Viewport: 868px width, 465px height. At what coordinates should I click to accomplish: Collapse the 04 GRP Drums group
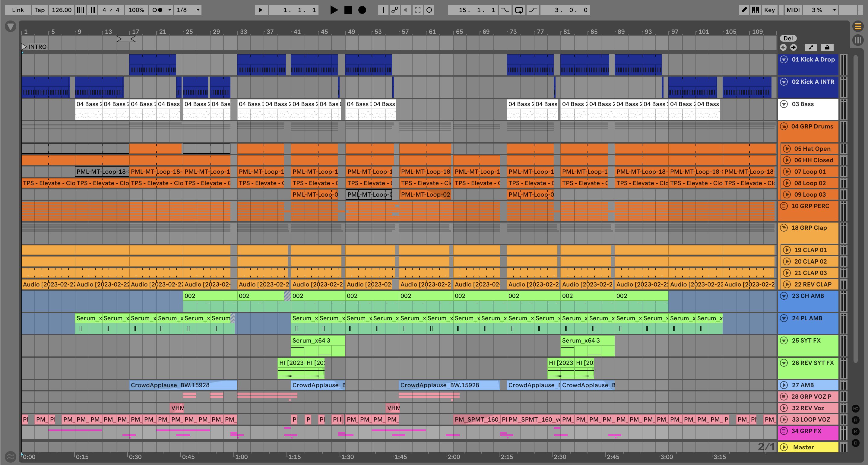click(784, 126)
